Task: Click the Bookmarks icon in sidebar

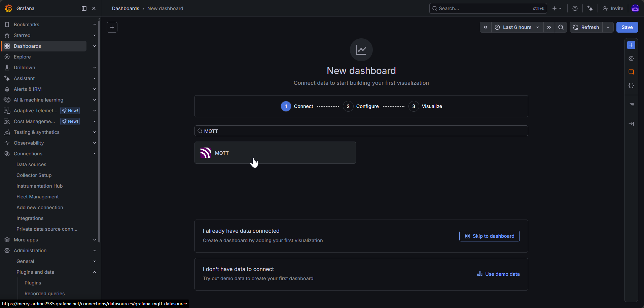Action: click(7, 25)
